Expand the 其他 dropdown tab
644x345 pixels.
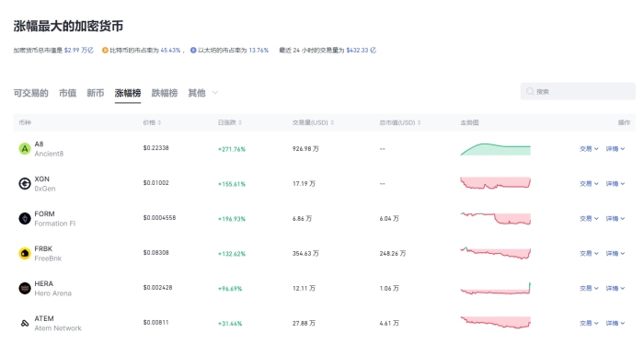point(203,93)
